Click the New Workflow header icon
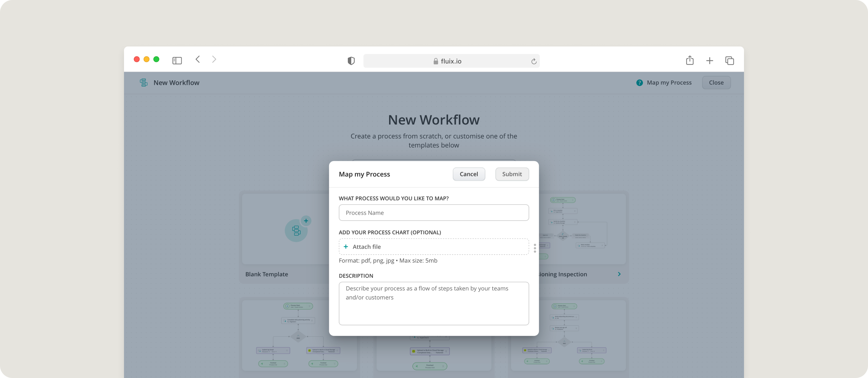The height and width of the screenshot is (378, 868). pyautogui.click(x=144, y=82)
